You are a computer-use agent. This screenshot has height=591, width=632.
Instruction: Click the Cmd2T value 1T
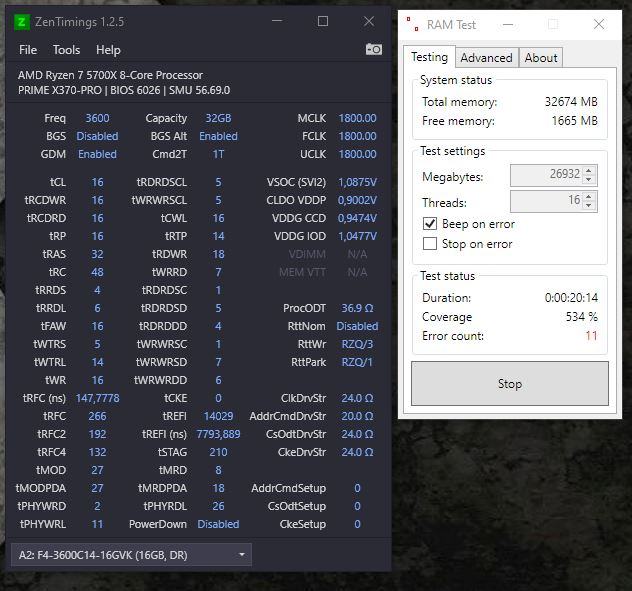(218, 154)
